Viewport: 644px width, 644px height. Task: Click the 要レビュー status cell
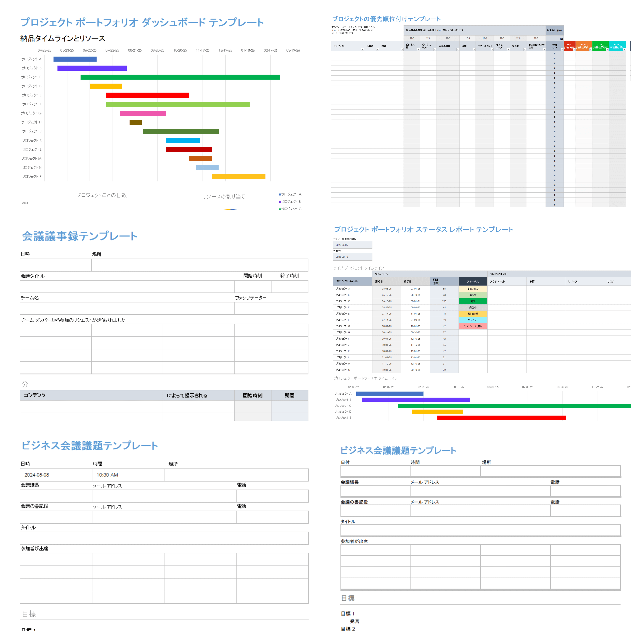[473, 320]
